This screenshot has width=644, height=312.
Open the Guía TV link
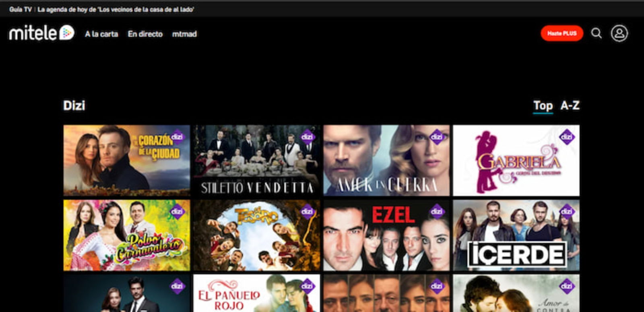(x=21, y=9)
